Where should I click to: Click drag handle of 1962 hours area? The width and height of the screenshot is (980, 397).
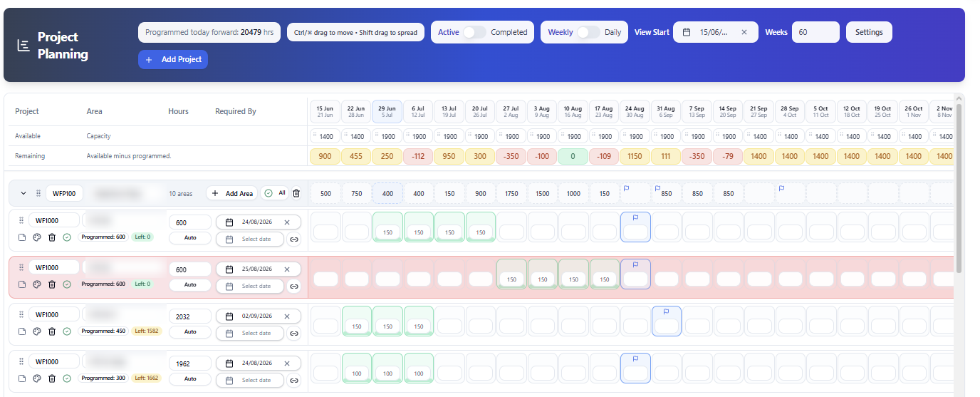coord(21,362)
